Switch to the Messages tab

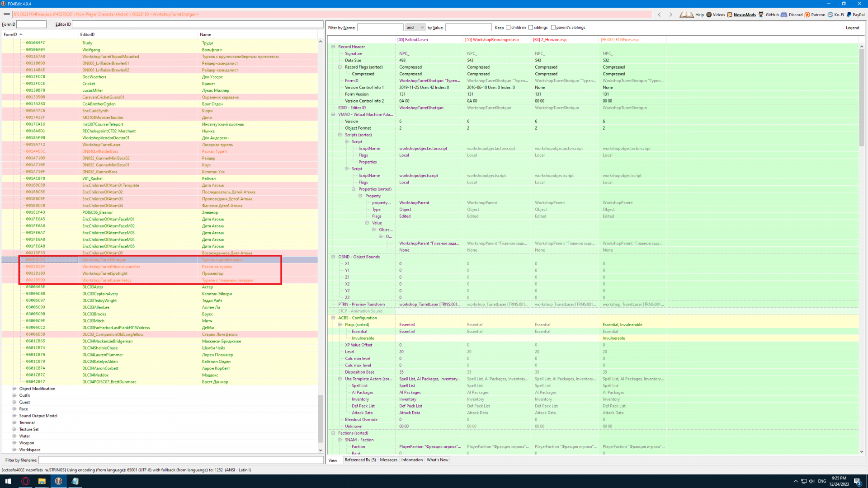[x=388, y=460]
